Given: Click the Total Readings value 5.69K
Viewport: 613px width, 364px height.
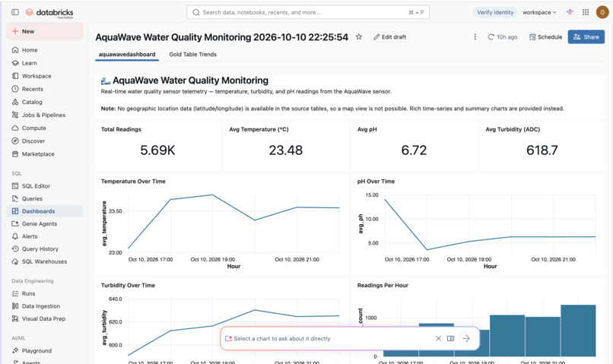Looking at the screenshot, I should click(x=157, y=150).
